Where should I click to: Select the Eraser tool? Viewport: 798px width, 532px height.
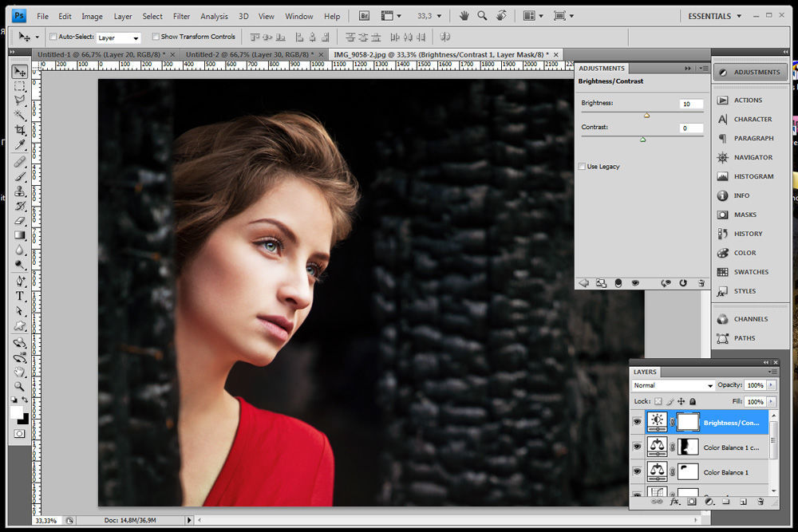[20, 221]
